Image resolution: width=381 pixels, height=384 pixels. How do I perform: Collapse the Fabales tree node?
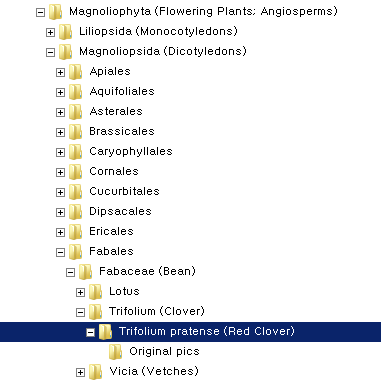pos(60,252)
